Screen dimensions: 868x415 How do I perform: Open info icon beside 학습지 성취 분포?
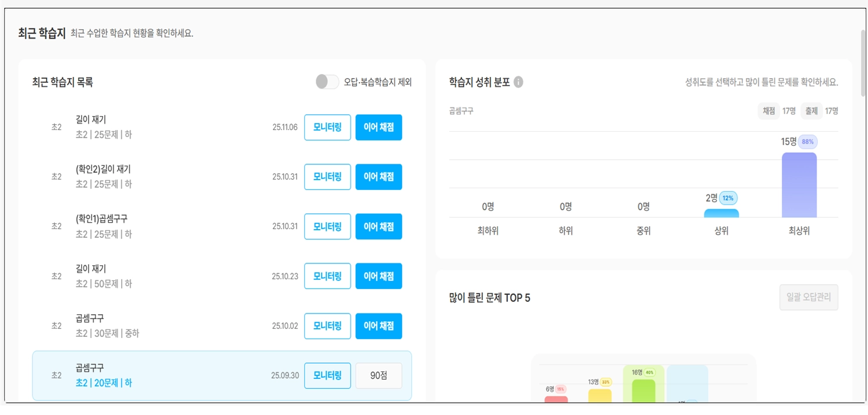click(x=518, y=82)
